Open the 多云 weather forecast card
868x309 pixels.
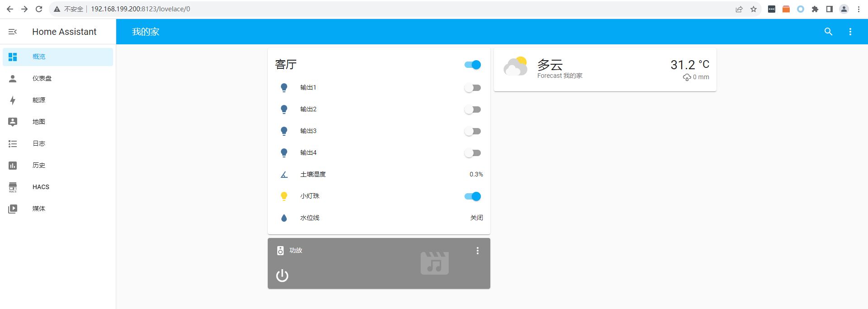(605, 70)
